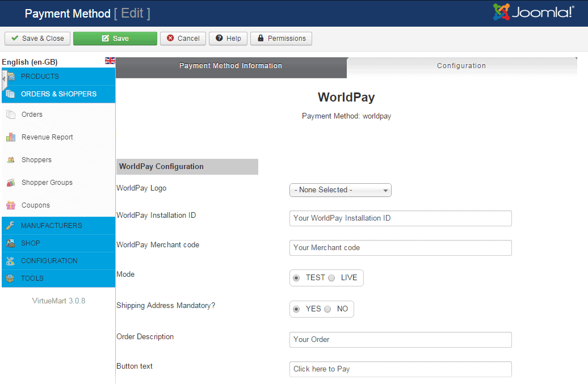Select LIVE mode radio button
This screenshot has height=384, width=588.
(x=331, y=278)
